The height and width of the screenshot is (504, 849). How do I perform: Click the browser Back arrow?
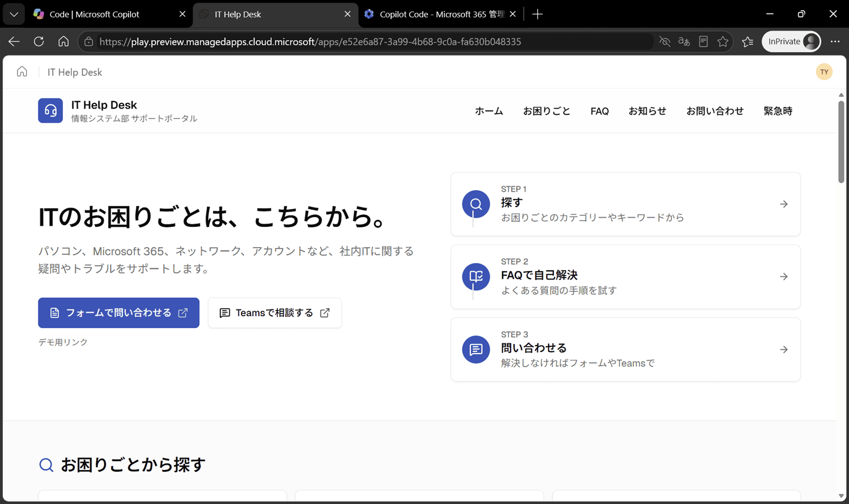click(14, 41)
